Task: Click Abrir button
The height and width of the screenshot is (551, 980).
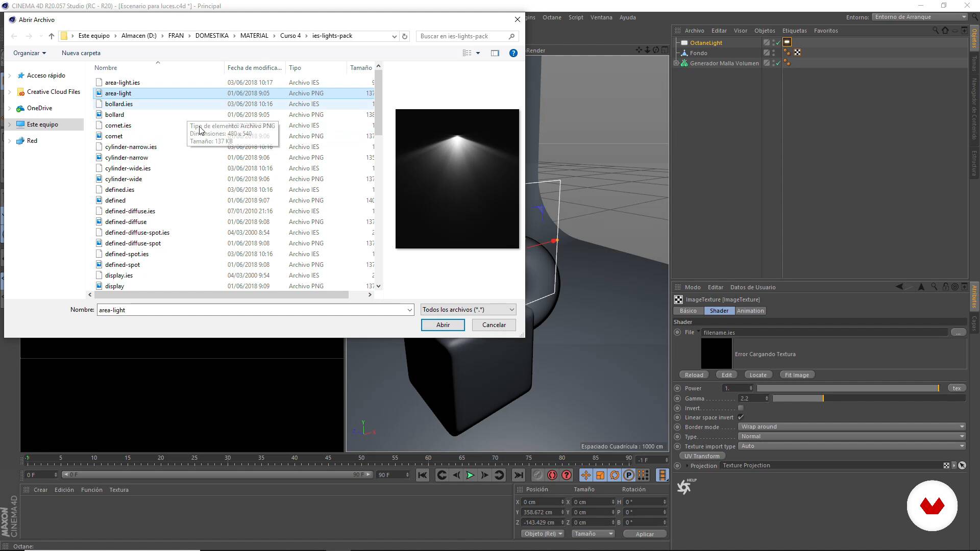Action: [443, 325]
